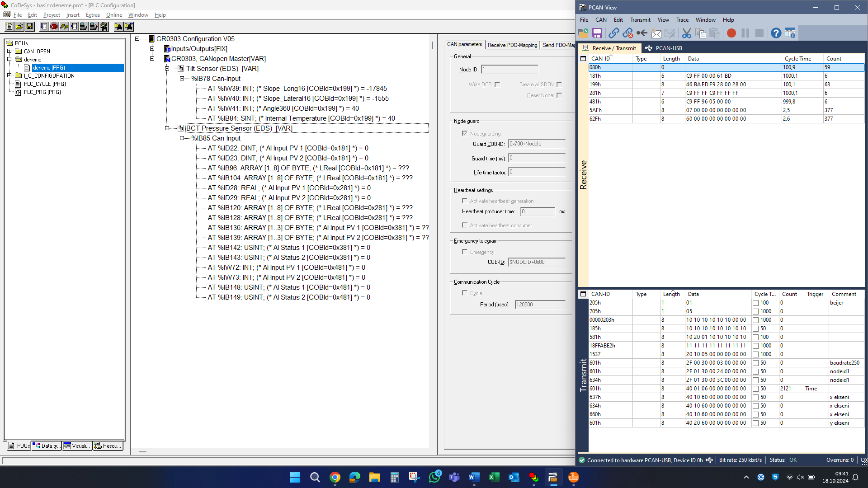Switch to the Receive PDO-Mapping tab

512,45
